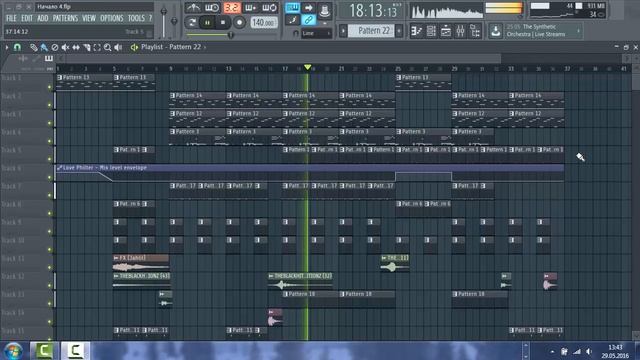This screenshot has height=360, width=640.
Task: Open the OPTIONS menu
Action: point(112,18)
